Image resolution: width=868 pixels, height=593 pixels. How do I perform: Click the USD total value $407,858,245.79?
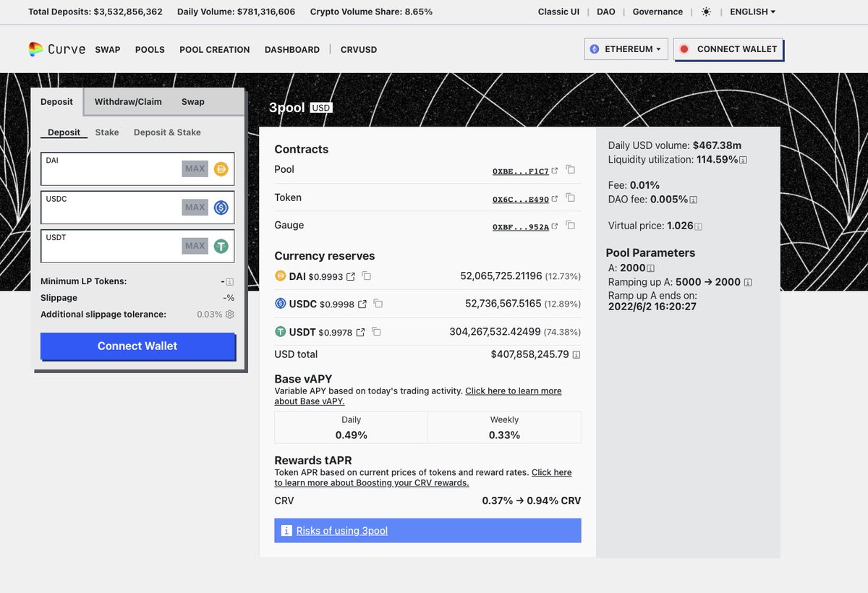pyautogui.click(x=529, y=354)
